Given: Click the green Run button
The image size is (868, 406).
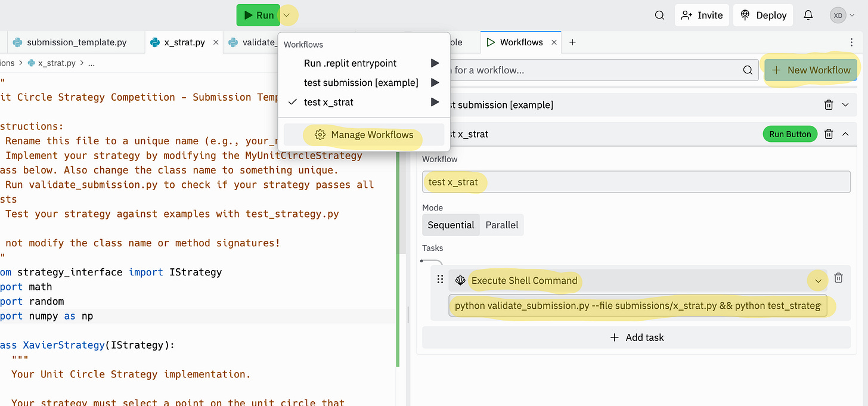Looking at the screenshot, I should [x=259, y=16].
